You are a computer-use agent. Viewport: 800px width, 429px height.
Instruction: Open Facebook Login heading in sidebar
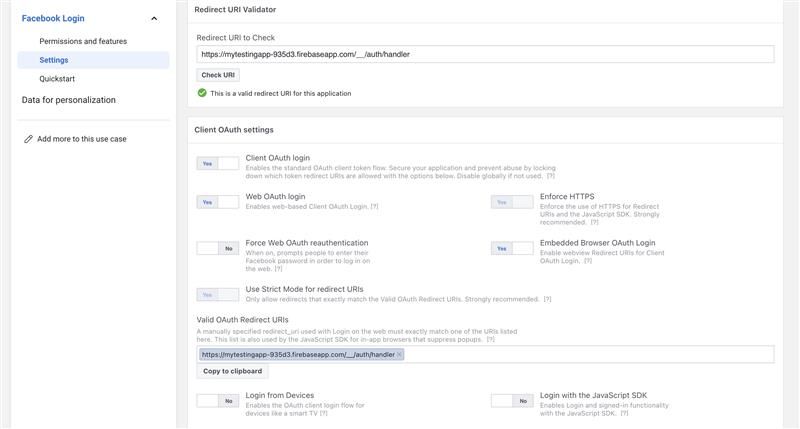point(53,18)
